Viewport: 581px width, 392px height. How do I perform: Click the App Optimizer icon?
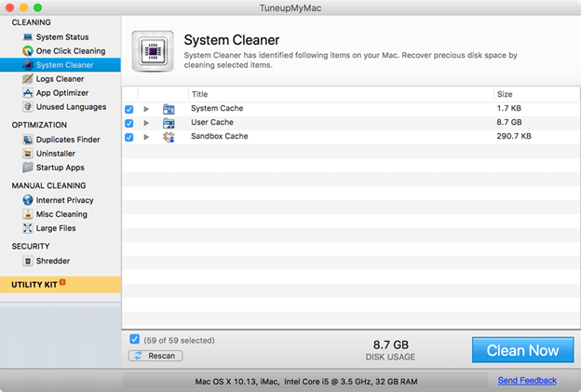(x=28, y=93)
